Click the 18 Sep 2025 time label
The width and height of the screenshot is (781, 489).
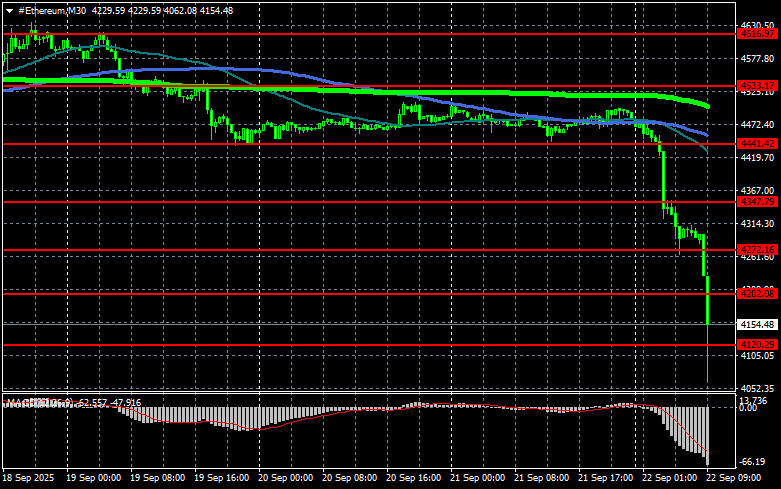pos(28,478)
